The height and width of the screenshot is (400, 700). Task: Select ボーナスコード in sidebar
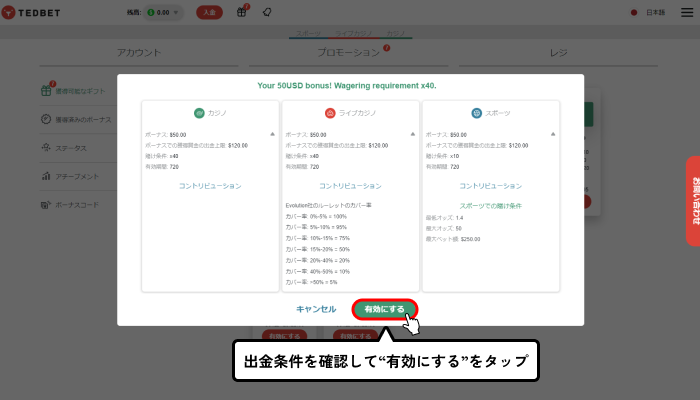78,205
